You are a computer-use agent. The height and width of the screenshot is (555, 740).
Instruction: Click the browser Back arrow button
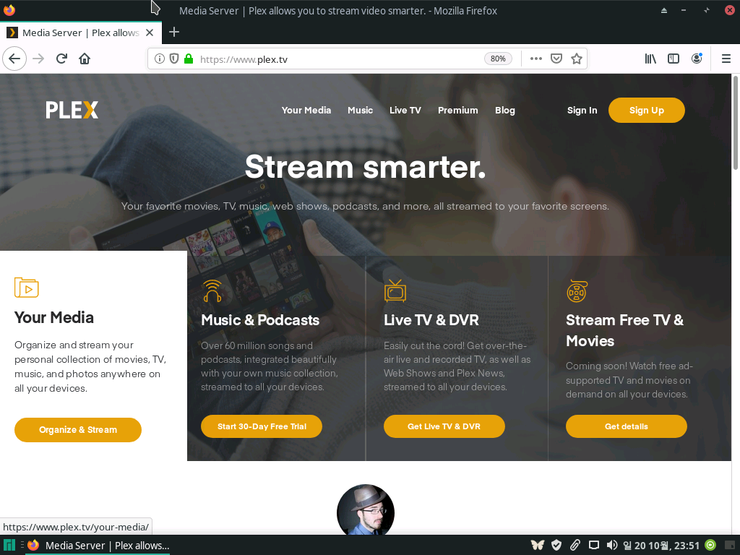[x=14, y=59]
